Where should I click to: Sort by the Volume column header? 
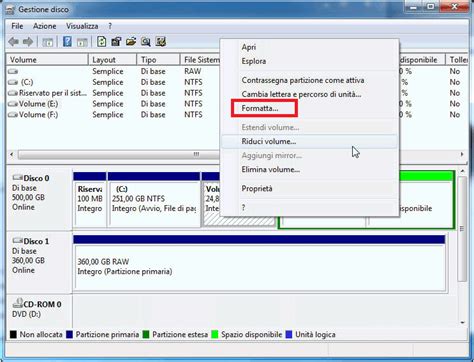(47, 60)
